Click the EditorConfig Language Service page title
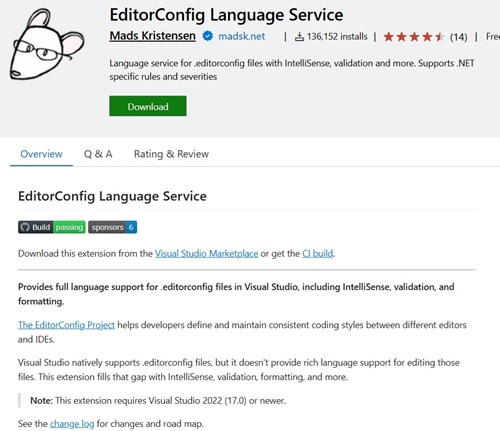Viewport: 500px width, 431px height. (x=226, y=15)
